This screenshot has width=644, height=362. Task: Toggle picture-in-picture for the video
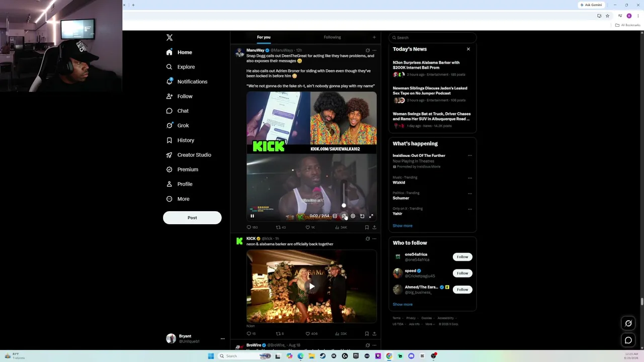[362, 216]
